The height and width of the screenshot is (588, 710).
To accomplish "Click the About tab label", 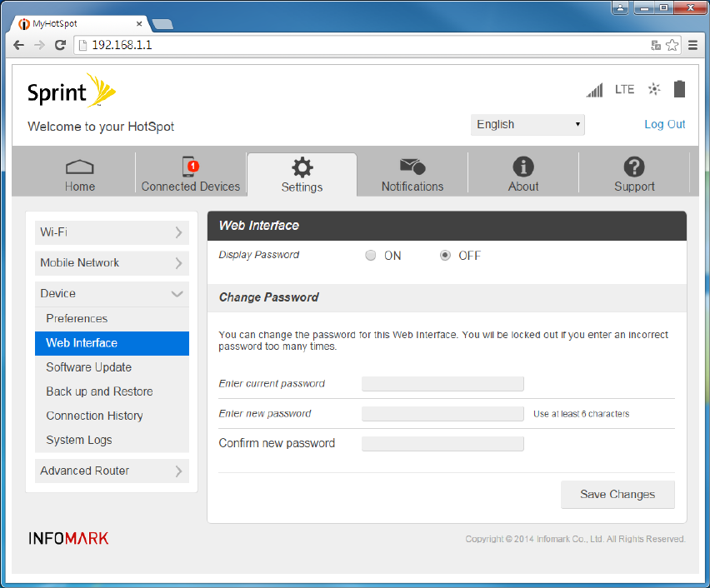I will pyautogui.click(x=523, y=187).
